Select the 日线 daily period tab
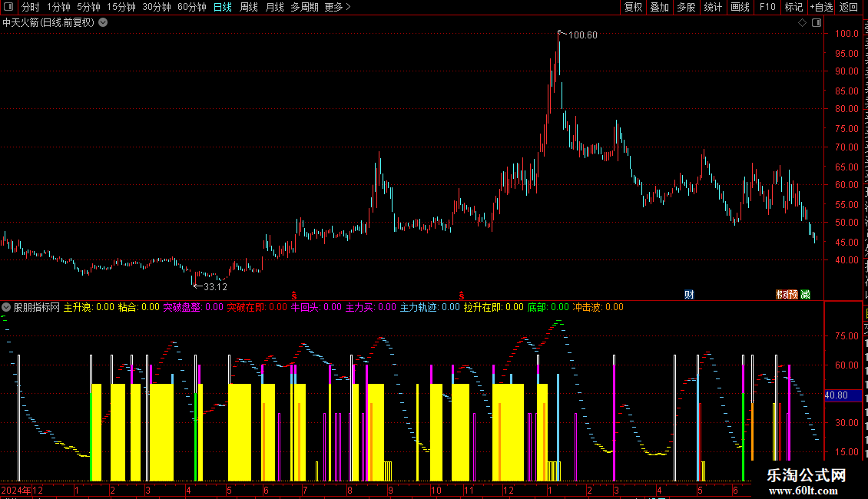This screenshot has height=499, width=868. pyautogui.click(x=223, y=7)
